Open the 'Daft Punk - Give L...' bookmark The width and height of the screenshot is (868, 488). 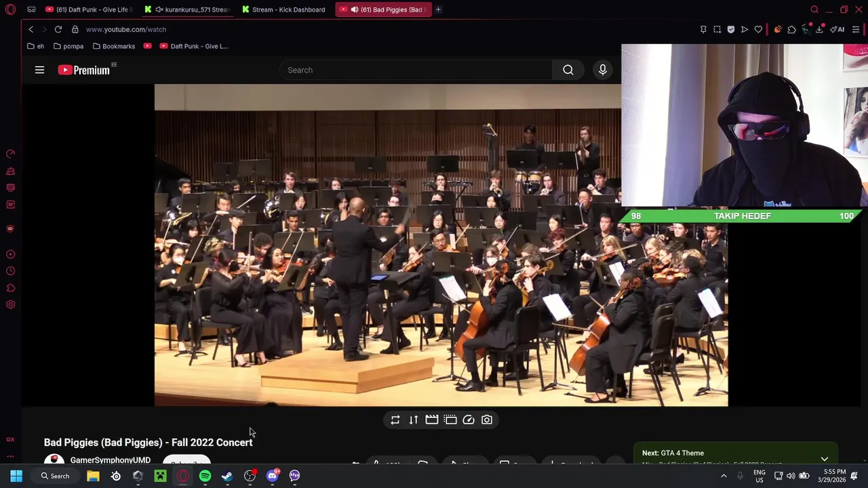tap(194, 46)
